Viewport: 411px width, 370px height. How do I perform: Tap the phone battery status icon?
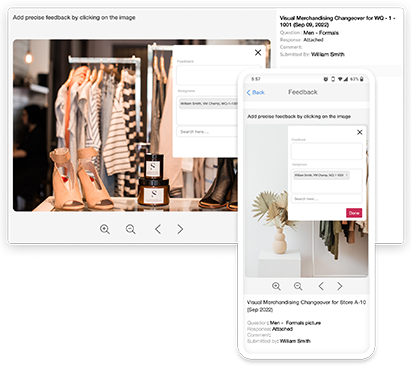tap(362, 79)
